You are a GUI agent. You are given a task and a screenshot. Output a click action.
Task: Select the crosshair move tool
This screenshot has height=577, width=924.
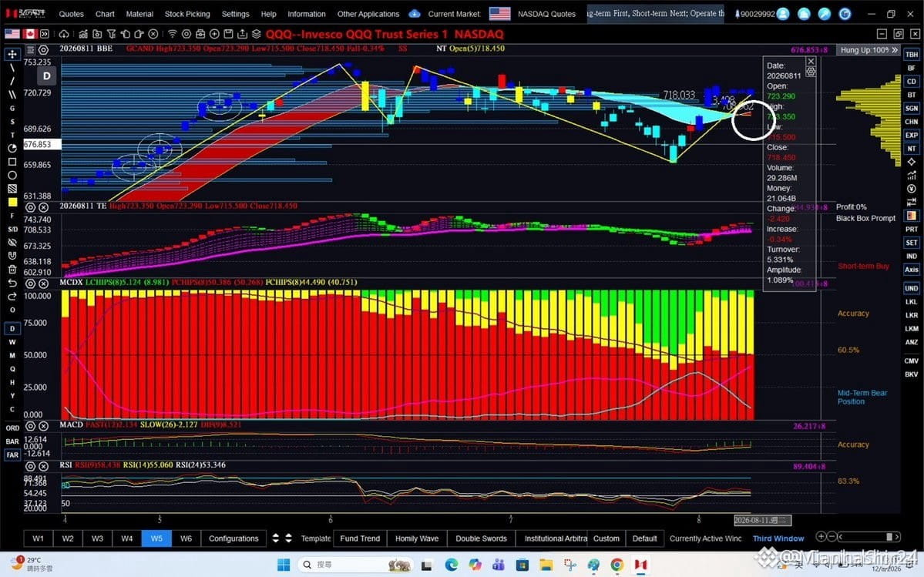(12, 54)
